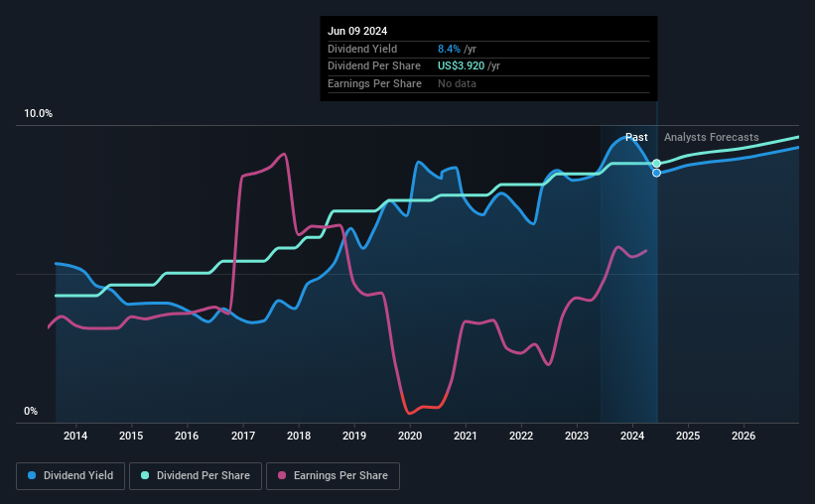Image resolution: width=815 pixels, height=504 pixels.
Task: Click the Past region label
Action: 636,137
